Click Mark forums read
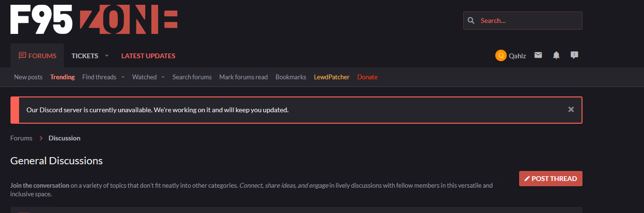The height and width of the screenshot is (213, 644). click(x=244, y=77)
